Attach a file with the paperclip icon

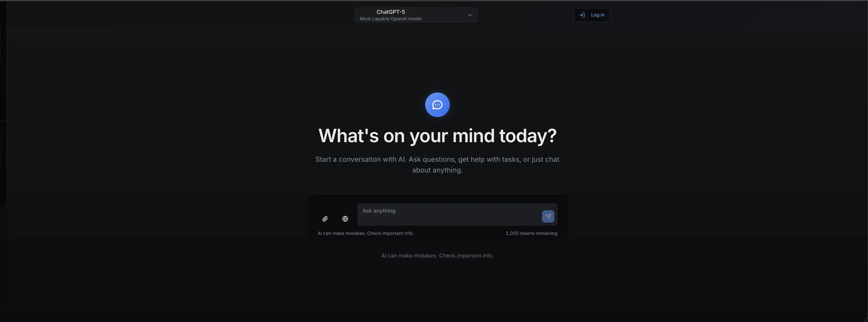(325, 219)
